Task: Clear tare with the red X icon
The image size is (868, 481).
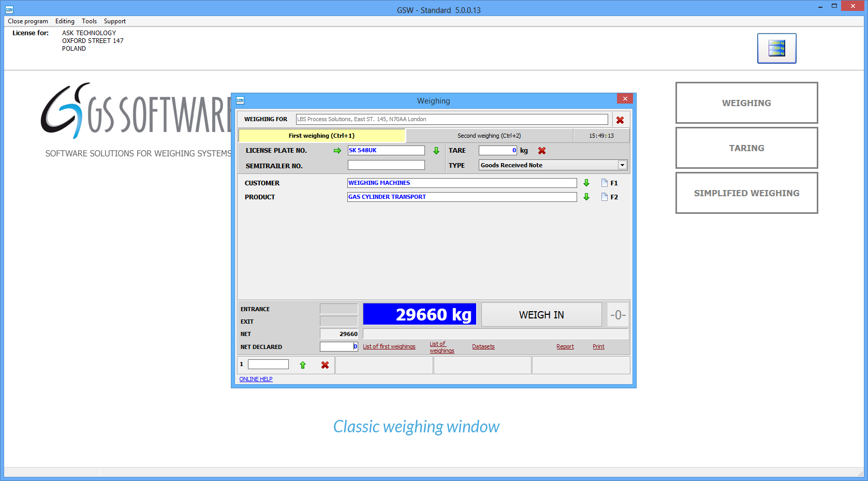Action: (x=542, y=151)
